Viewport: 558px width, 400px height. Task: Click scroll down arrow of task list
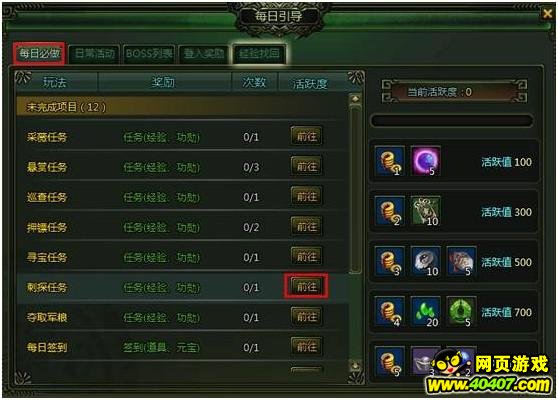355,365
